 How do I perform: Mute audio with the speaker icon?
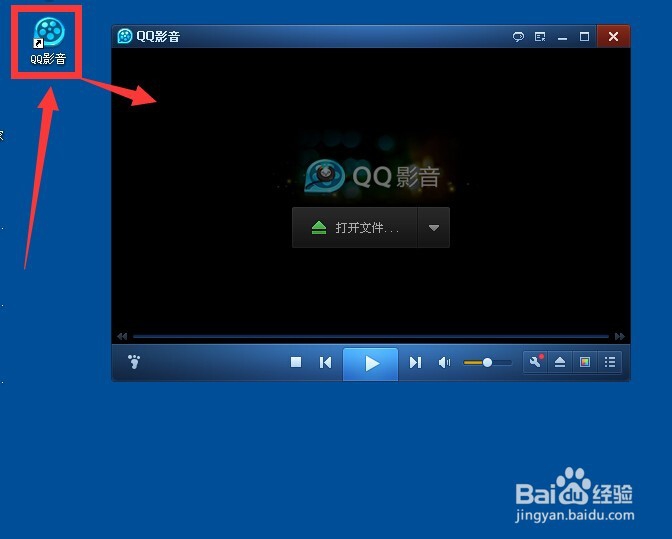click(444, 362)
